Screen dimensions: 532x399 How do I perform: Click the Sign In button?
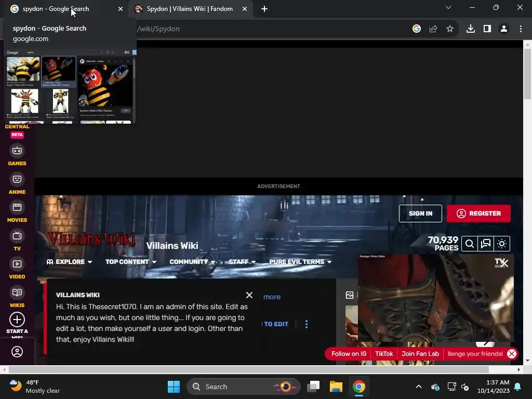[420, 214]
